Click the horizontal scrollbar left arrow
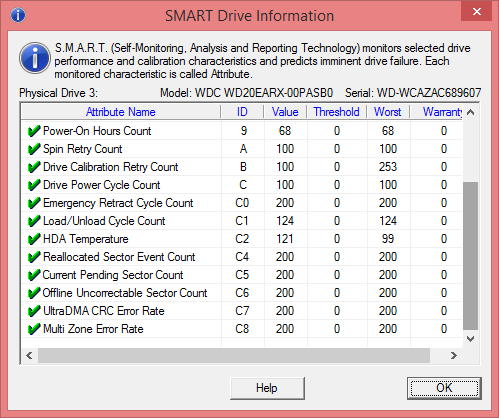499x418 pixels. [29, 355]
